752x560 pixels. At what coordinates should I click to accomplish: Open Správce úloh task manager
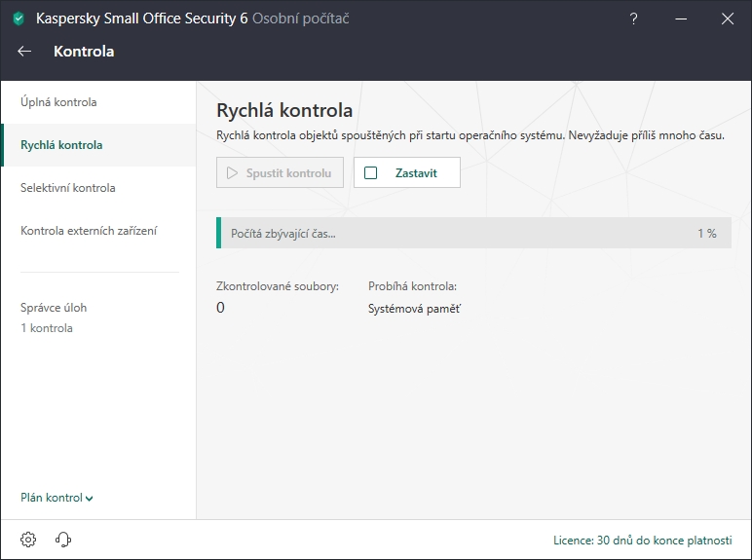pos(54,308)
